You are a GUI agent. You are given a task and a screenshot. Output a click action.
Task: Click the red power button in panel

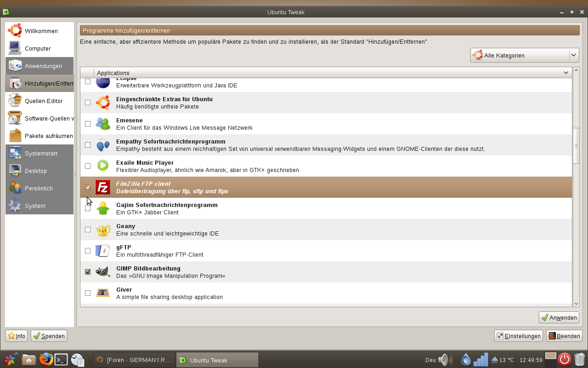[x=565, y=359]
